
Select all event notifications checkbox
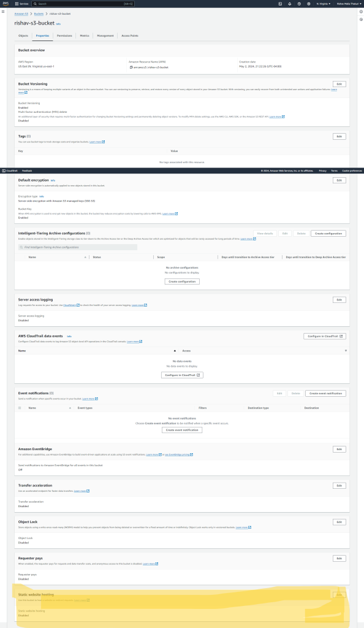tap(20, 408)
